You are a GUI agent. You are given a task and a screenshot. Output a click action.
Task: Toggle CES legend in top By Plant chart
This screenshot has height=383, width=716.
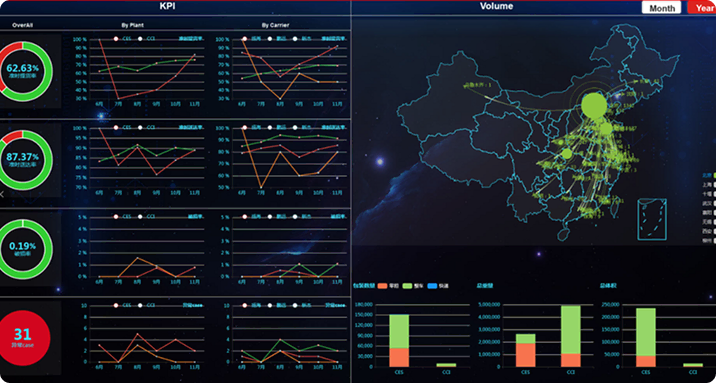tap(122, 39)
